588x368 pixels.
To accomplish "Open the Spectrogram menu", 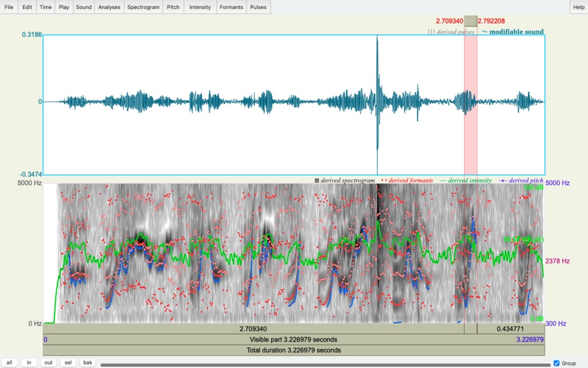I will (143, 7).
